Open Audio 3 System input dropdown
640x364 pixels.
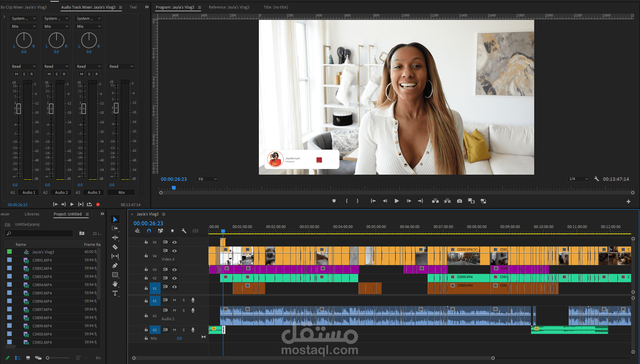click(88, 18)
